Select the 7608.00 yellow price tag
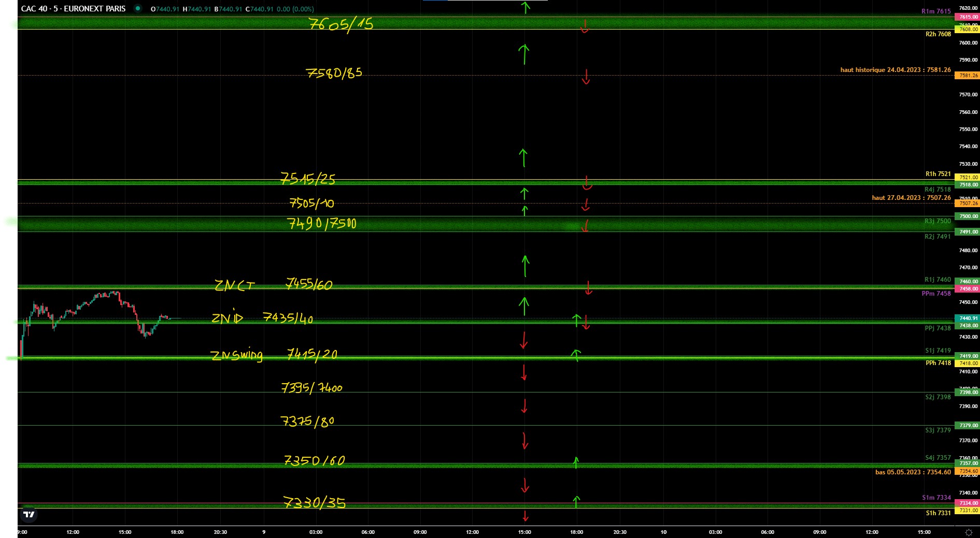980x538 pixels. pyautogui.click(x=967, y=30)
